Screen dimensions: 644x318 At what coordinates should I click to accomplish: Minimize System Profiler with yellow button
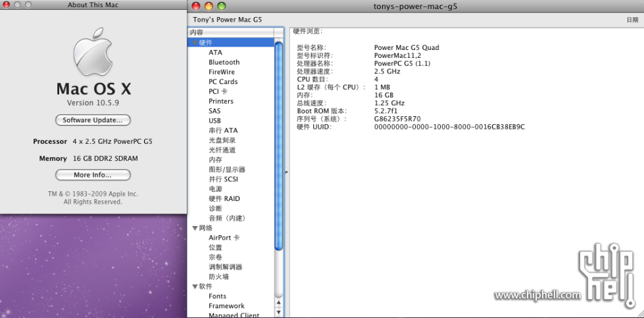[x=209, y=6]
